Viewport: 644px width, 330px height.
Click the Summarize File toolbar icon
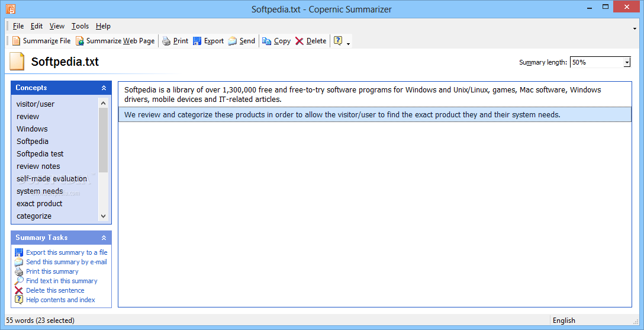pyautogui.click(x=16, y=41)
